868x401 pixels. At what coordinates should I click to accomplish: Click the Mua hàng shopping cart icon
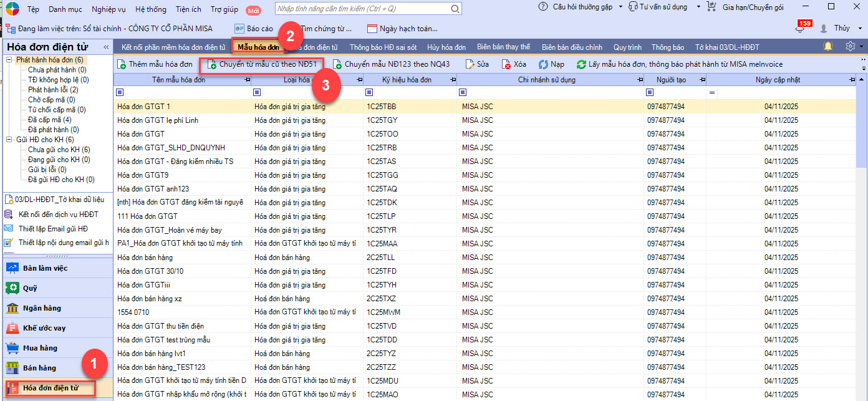[12, 348]
